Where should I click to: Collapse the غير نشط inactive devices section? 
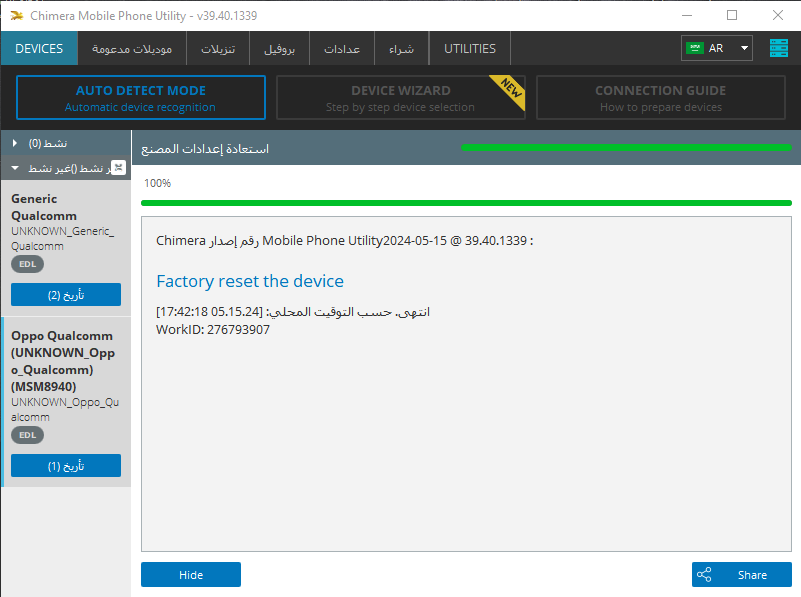tap(66, 168)
